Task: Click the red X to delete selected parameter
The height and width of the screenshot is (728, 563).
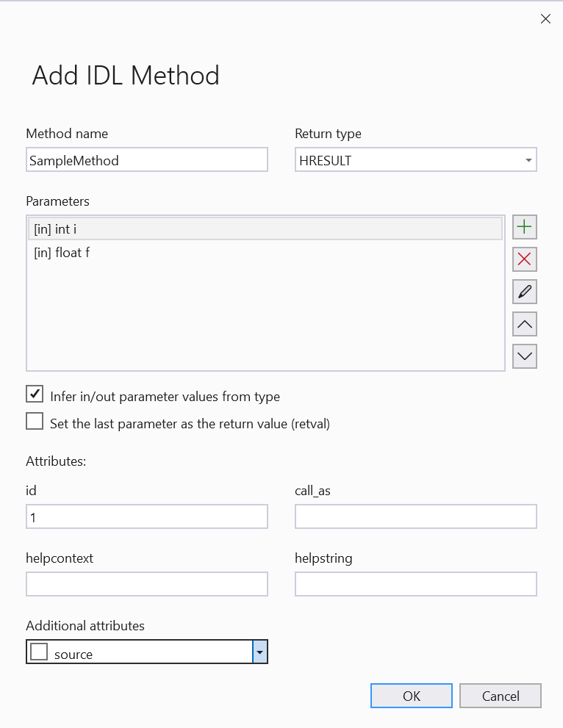Action: 524,259
